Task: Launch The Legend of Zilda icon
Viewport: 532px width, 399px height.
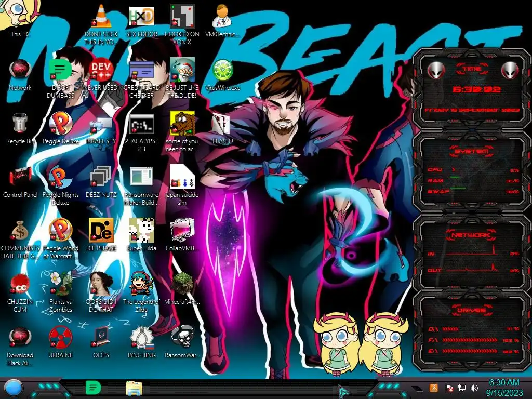Action: click(142, 284)
